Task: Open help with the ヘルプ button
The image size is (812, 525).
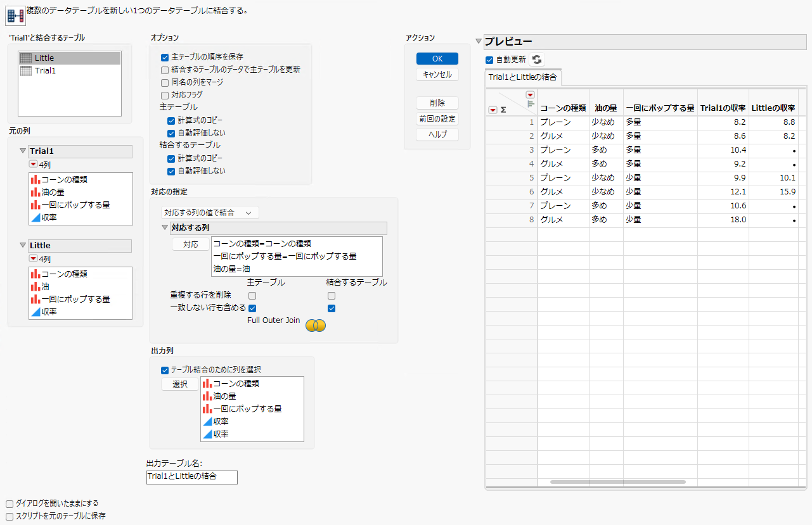Action: 437,134
